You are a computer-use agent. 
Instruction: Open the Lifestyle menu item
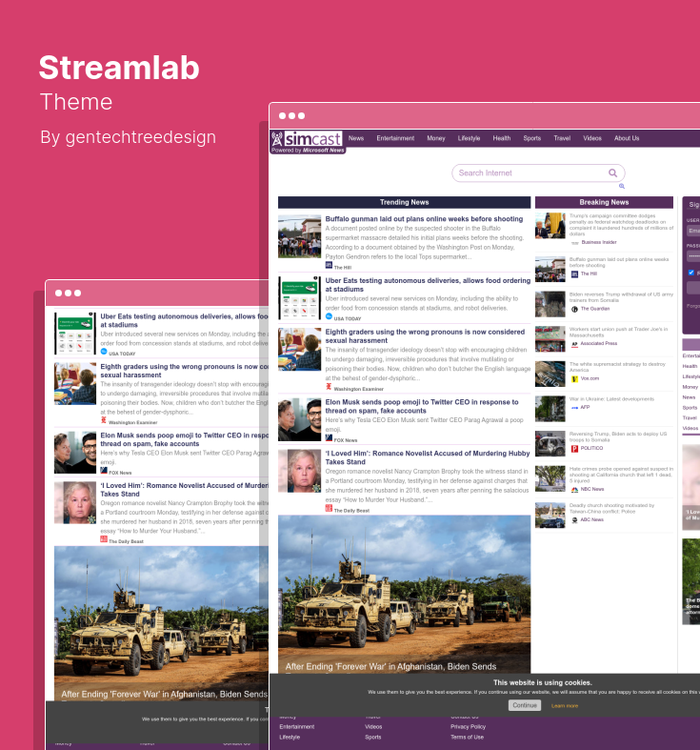(x=469, y=138)
